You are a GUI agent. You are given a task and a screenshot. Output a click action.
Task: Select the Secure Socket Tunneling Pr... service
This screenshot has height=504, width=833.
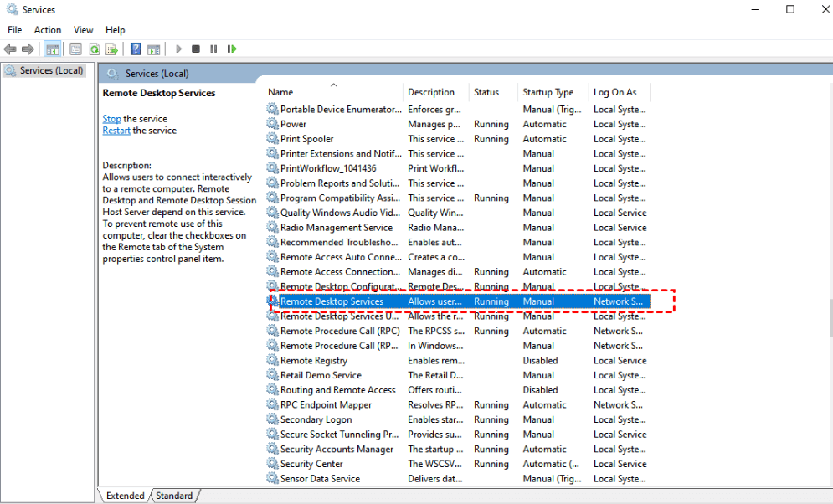coord(339,434)
